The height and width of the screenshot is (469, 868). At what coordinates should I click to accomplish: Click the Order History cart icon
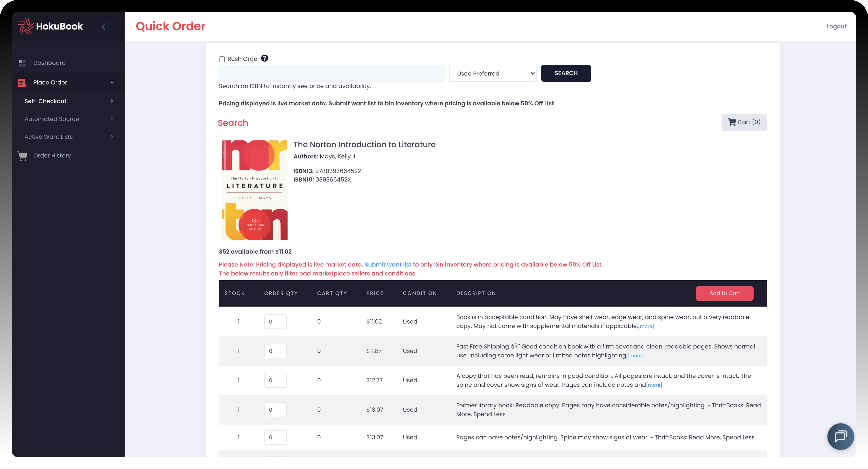[22, 156]
